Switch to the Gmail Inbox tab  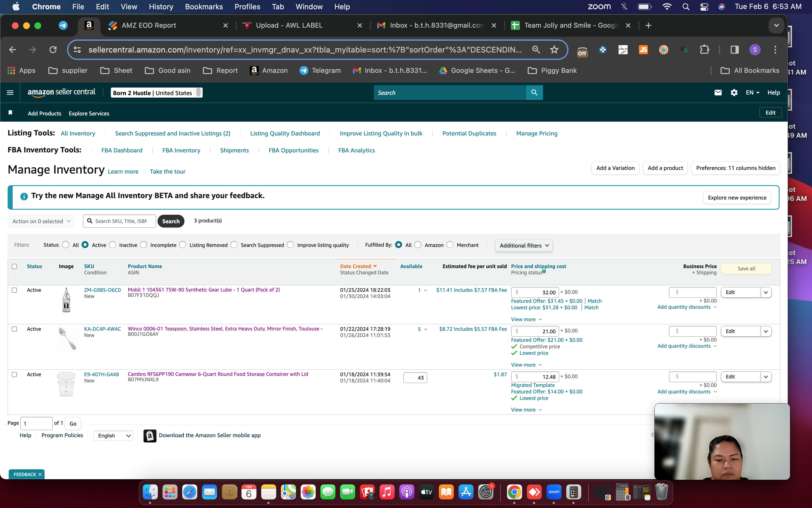tap(436, 25)
